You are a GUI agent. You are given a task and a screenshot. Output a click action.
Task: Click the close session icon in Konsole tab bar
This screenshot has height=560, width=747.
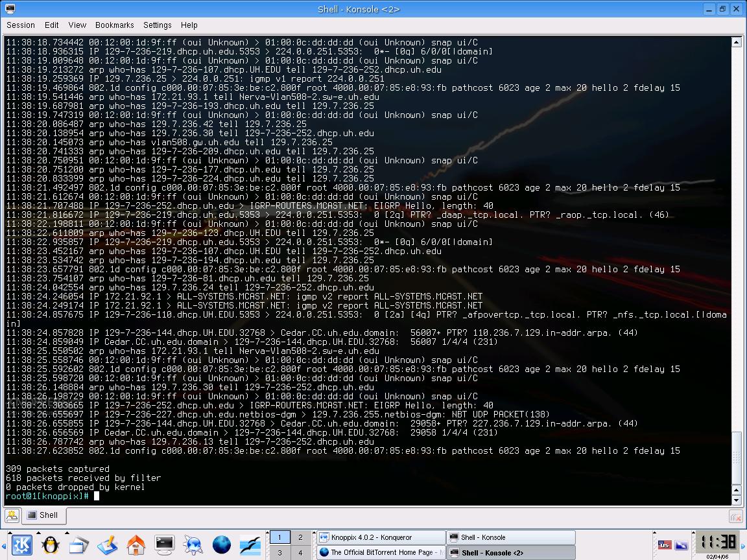point(735,516)
